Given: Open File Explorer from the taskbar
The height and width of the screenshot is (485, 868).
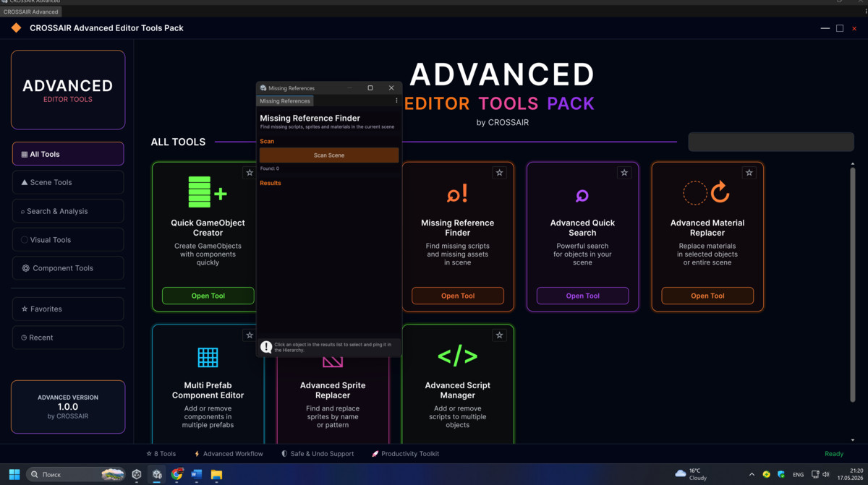Looking at the screenshot, I should tap(216, 474).
